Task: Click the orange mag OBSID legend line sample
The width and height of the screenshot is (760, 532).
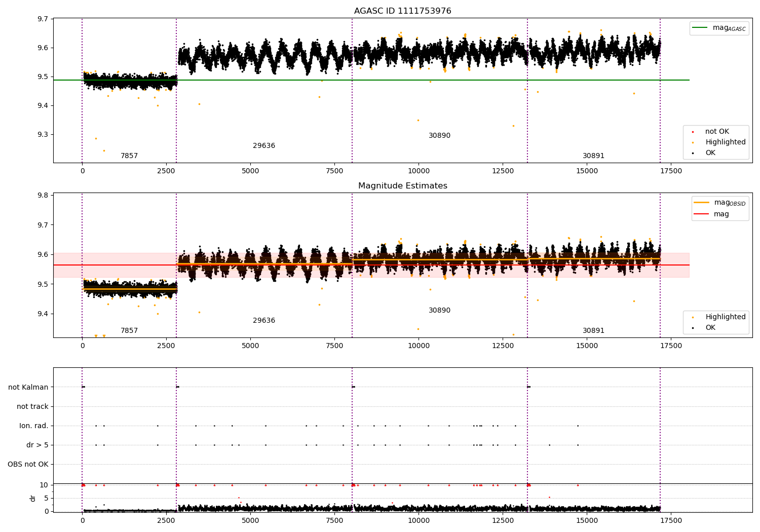Action: [702, 203]
